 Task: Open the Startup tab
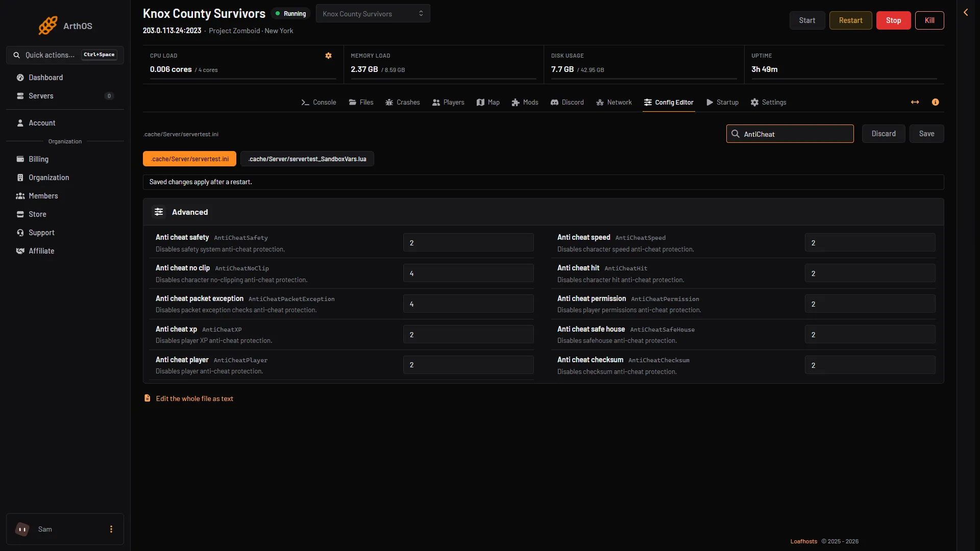(723, 102)
